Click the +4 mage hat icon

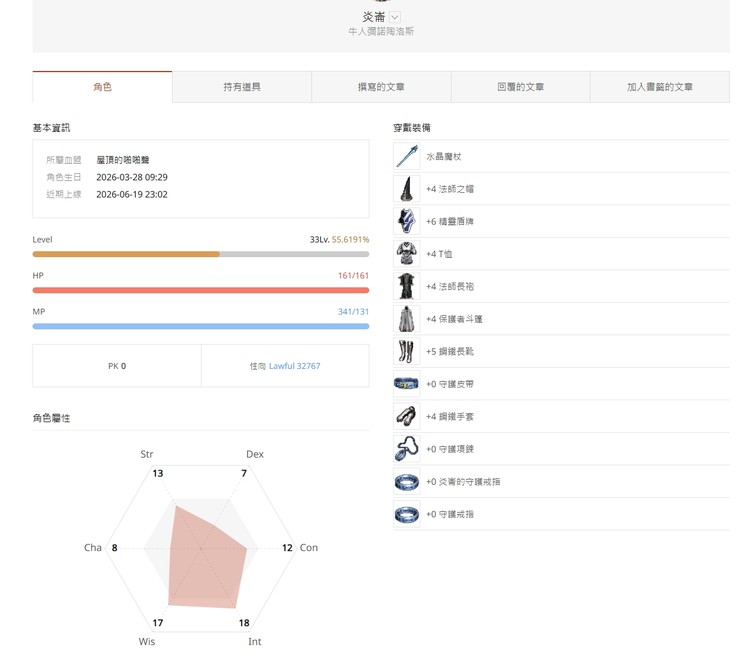407,189
